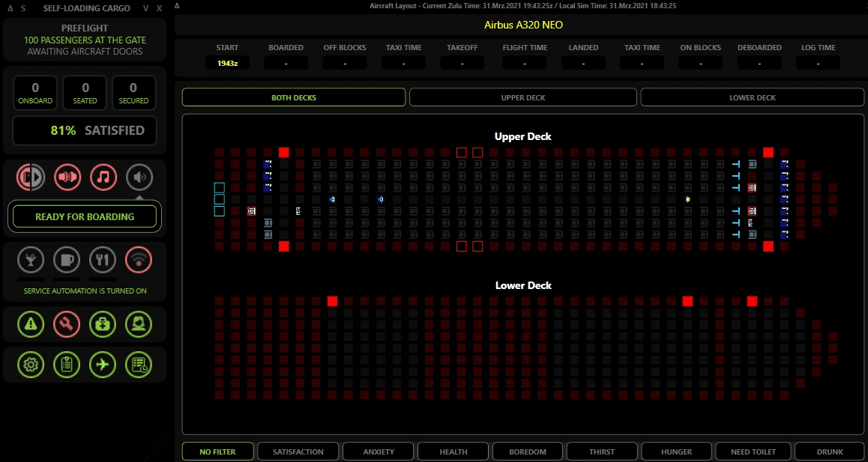The image size is (868, 462).
Task: Toggle the cocktail drink service icon
Action: click(31, 260)
